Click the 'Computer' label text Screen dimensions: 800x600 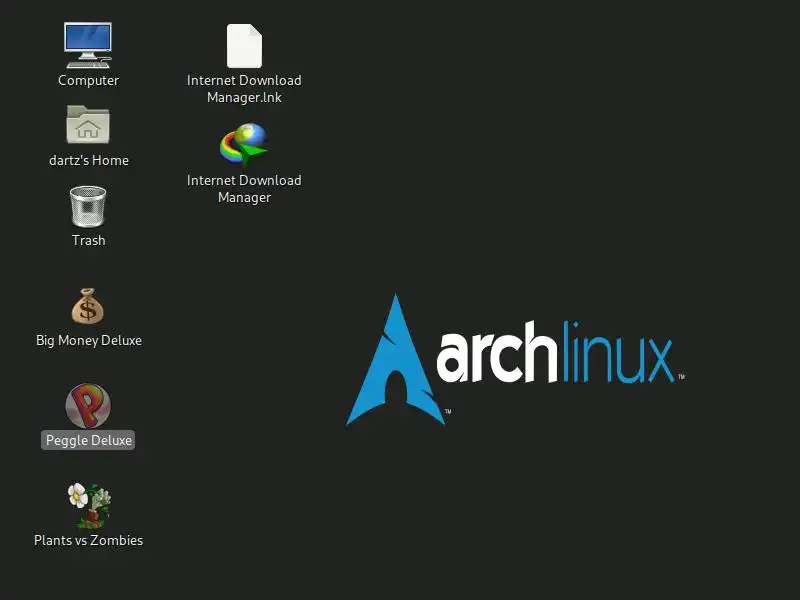click(x=88, y=81)
